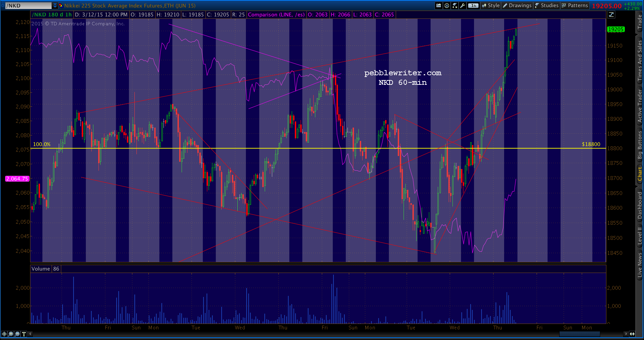Click the pebblewriter.com chart annotation
The width and height of the screenshot is (644, 340).
click(x=403, y=73)
